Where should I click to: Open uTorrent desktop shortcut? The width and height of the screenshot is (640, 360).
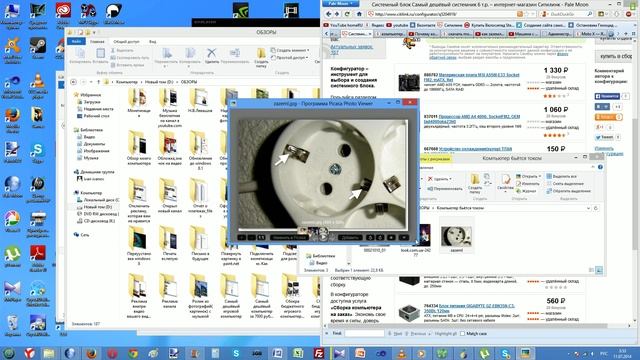(12, 256)
